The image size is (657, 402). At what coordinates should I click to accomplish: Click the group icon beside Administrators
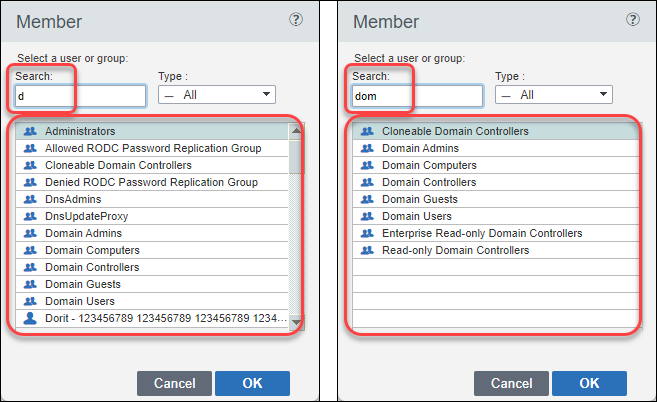pyautogui.click(x=30, y=131)
